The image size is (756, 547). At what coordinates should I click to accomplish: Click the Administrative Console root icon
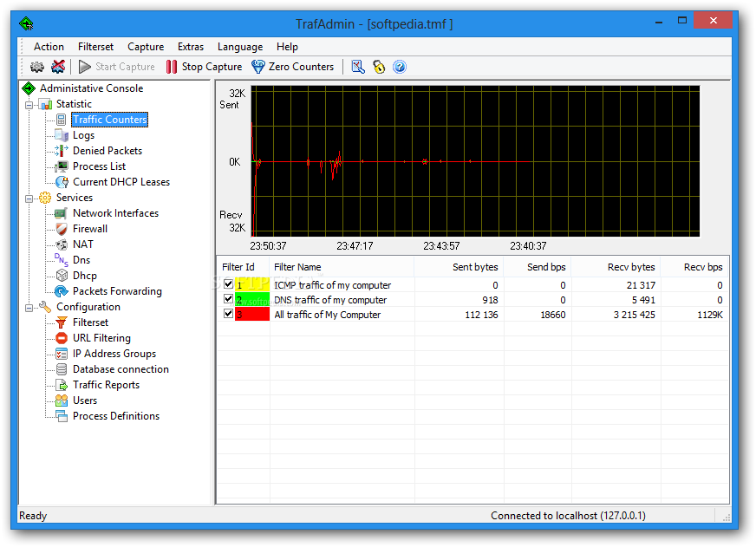tap(29, 88)
